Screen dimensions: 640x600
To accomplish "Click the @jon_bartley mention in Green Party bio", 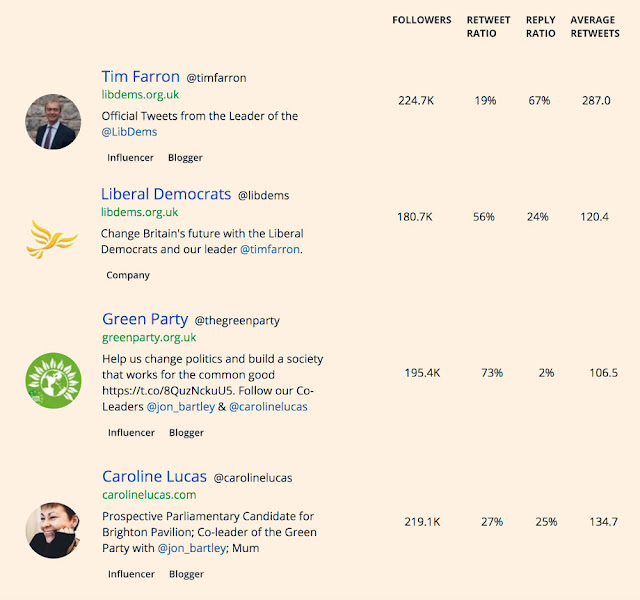I will 184,408.
